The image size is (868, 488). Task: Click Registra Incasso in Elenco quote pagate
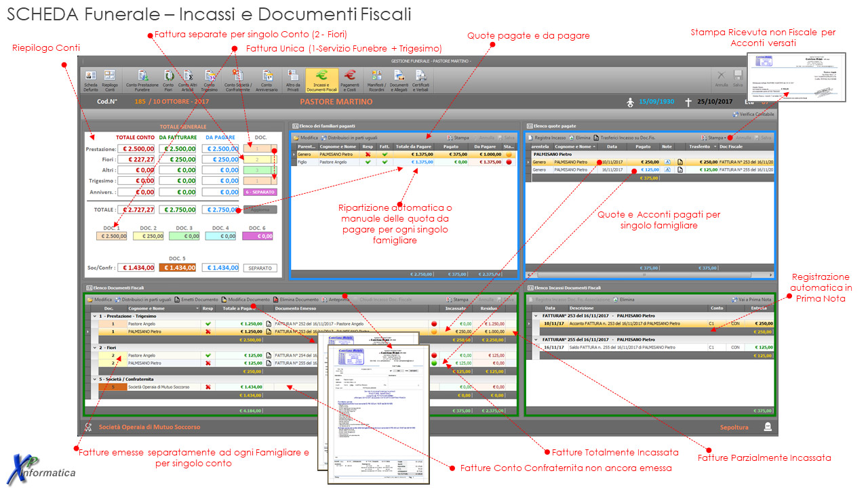coord(547,138)
